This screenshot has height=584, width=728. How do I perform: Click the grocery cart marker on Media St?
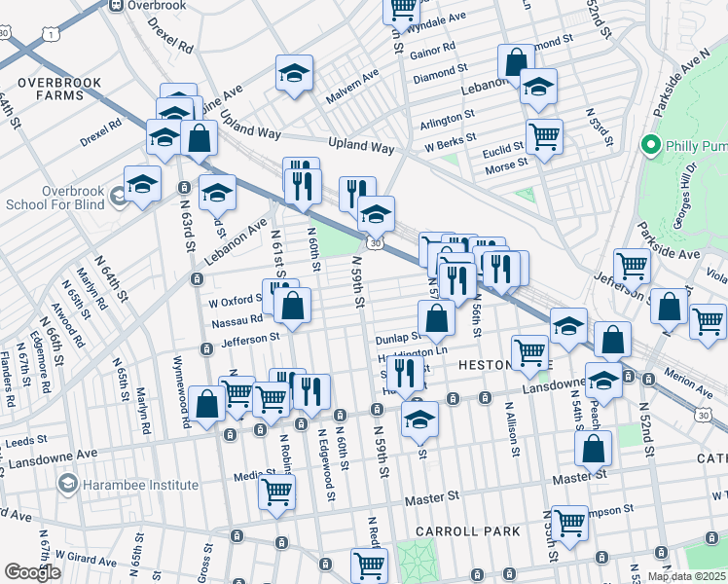tap(276, 493)
